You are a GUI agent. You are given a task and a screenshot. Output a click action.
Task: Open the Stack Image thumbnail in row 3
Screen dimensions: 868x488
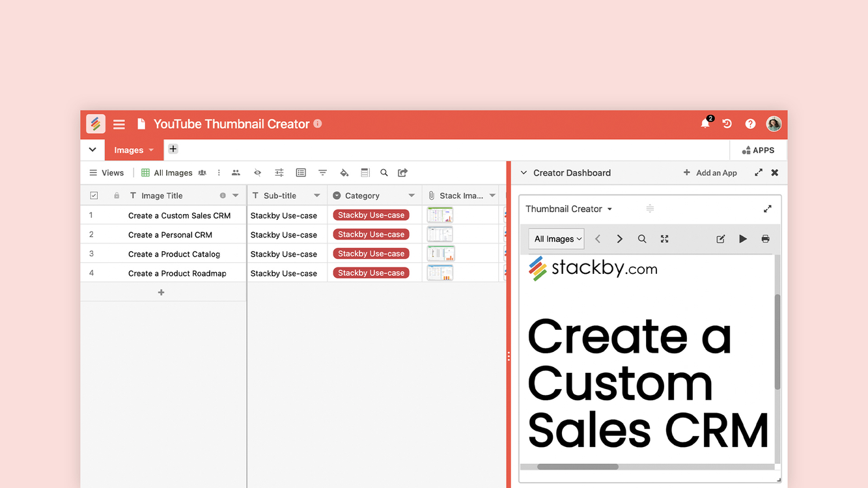point(441,254)
